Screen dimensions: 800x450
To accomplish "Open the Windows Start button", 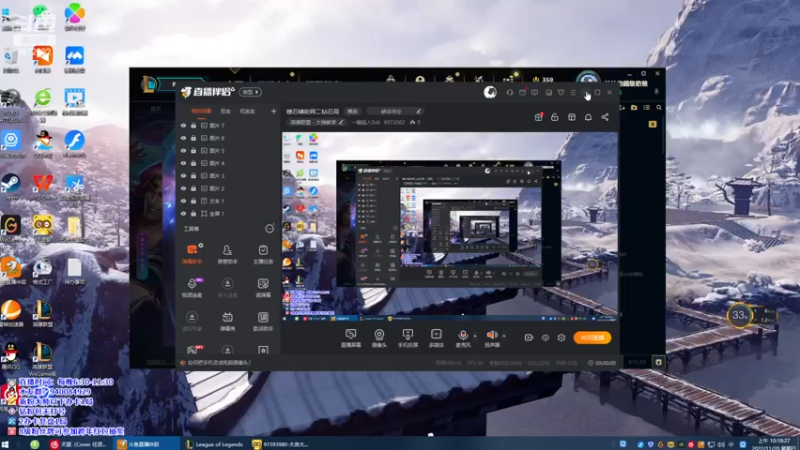I will 5,445.
